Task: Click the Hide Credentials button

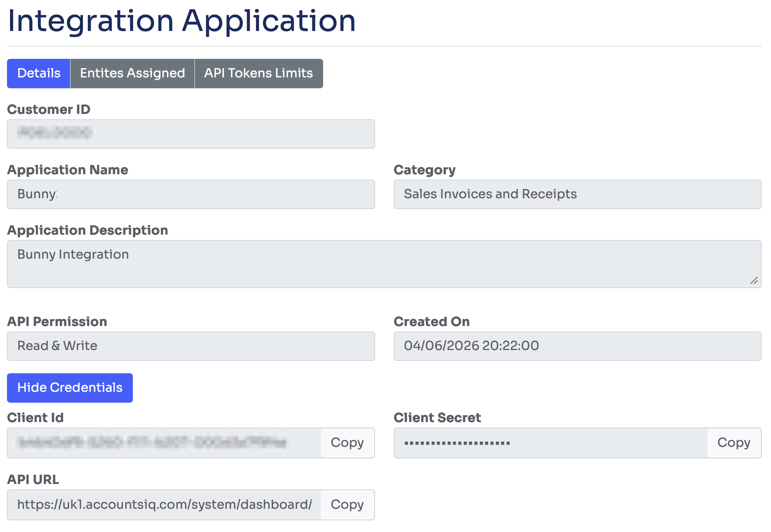Action: point(70,388)
